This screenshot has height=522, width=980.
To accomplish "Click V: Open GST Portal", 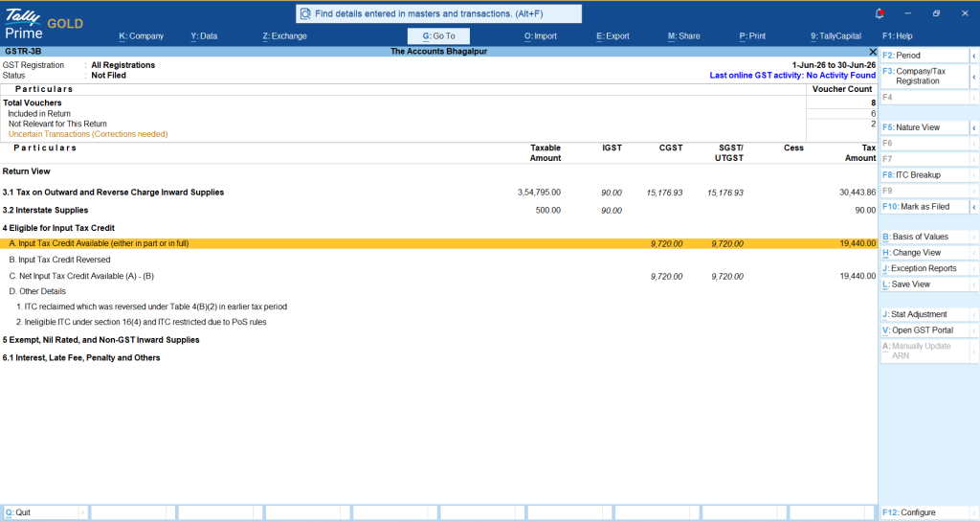I will 924,330.
